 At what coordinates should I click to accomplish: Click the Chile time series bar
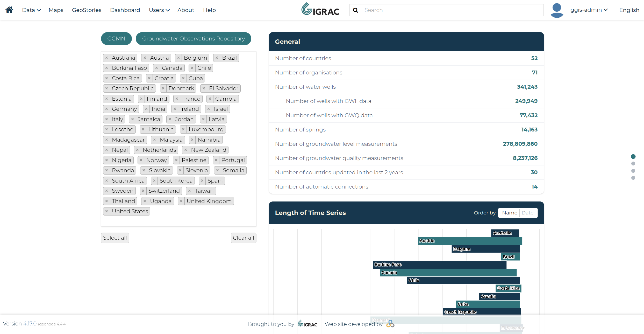pos(463,281)
